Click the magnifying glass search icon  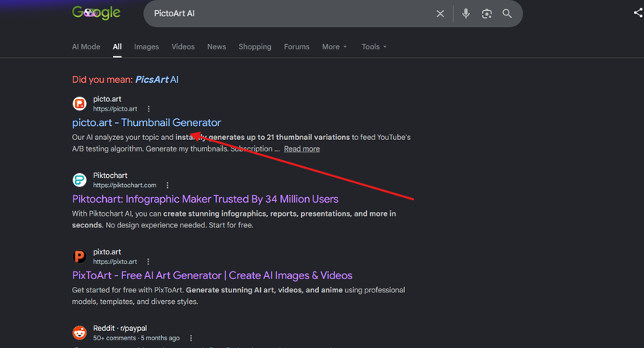(507, 14)
